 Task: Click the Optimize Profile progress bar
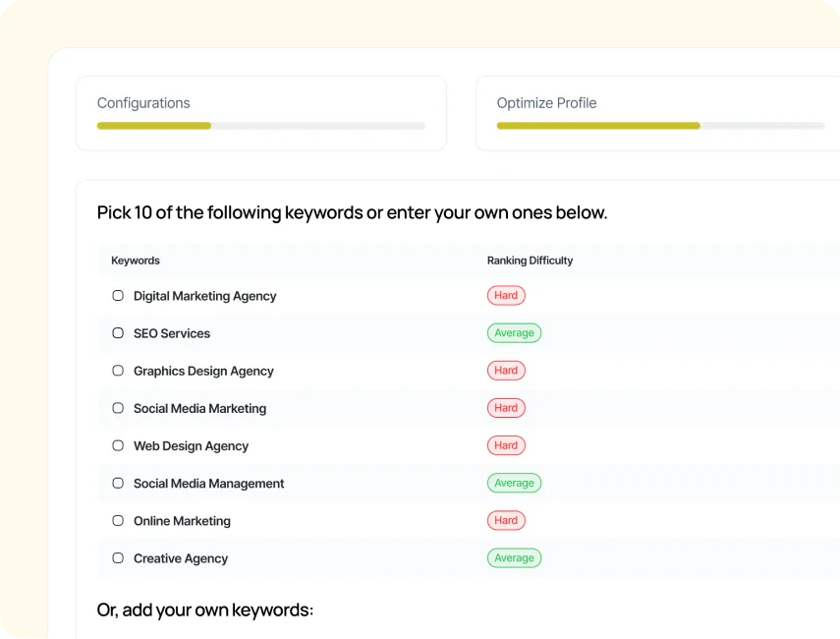point(660,126)
